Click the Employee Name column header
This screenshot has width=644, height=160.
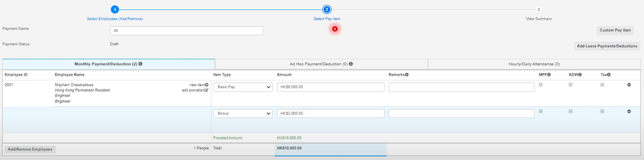coord(70,75)
